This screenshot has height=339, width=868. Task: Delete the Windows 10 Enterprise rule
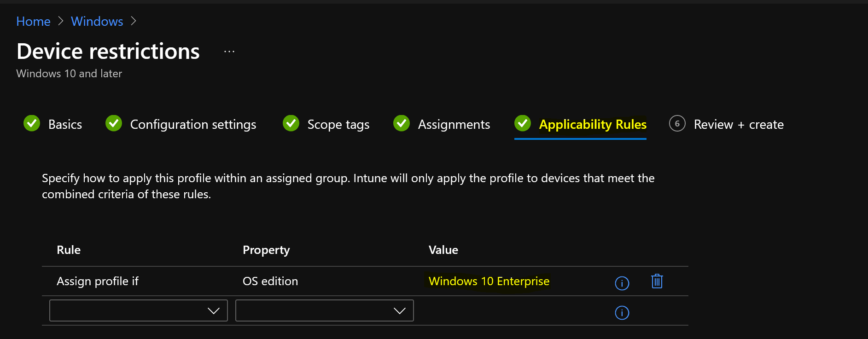pos(657,281)
